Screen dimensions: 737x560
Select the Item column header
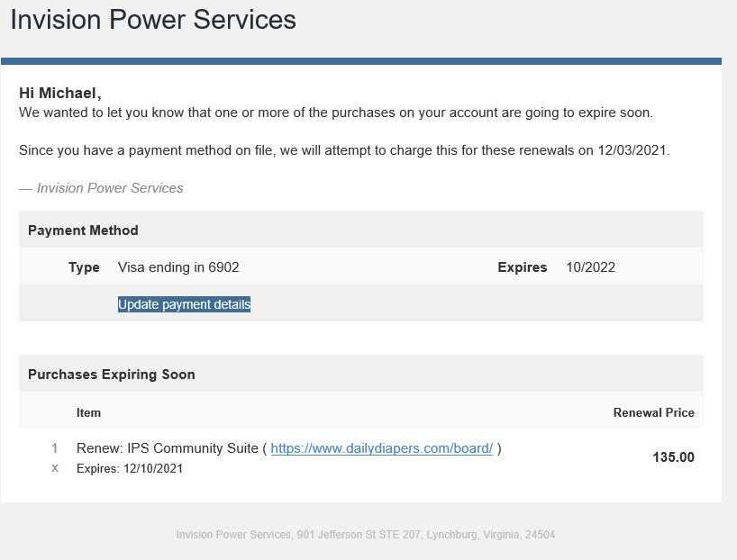point(88,412)
